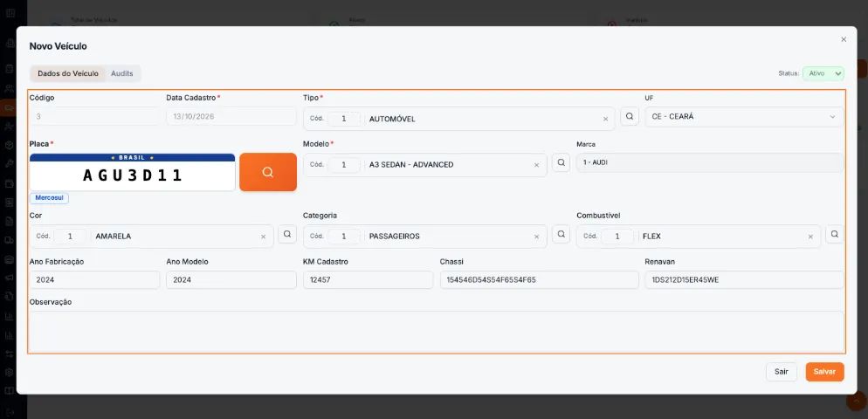This screenshot has height=419, width=868.
Task: Edit the Ano Modelo field
Action: pyautogui.click(x=231, y=280)
